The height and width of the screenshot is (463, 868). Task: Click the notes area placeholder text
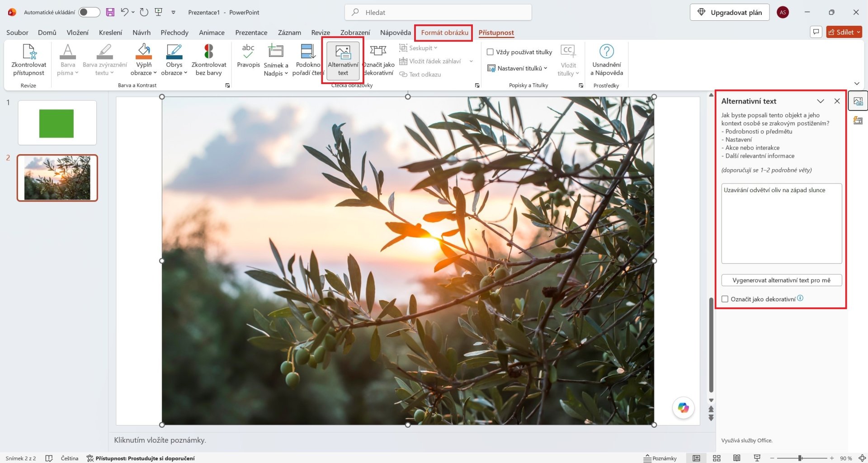point(160,440)
